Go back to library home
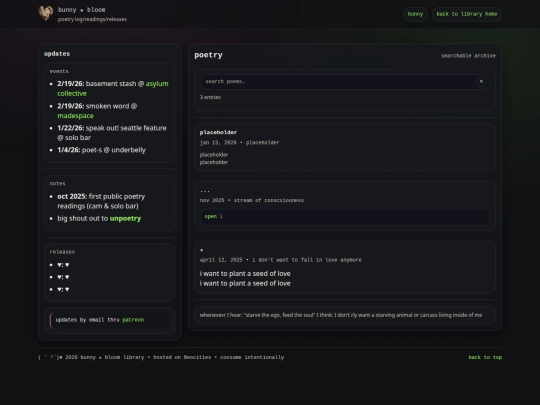The width and height of the screenshot is (540, 405). 467,14
